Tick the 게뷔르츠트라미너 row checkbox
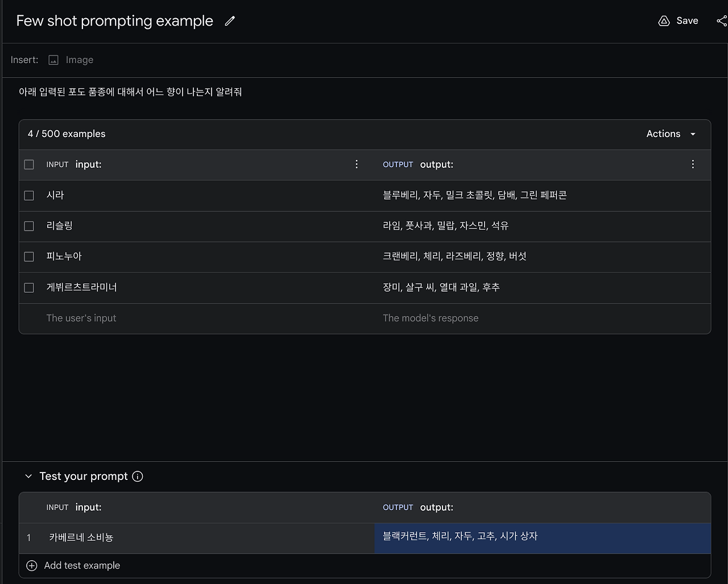728x584 pixels. 29,288
